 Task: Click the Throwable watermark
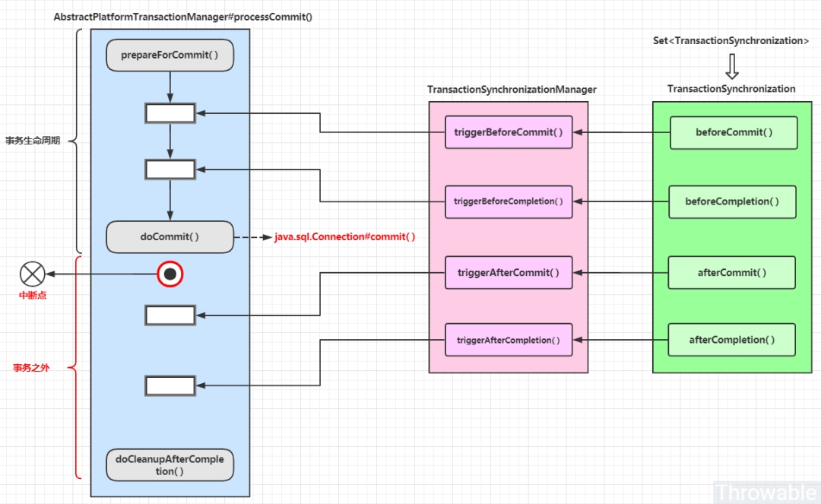coord(766,492)
